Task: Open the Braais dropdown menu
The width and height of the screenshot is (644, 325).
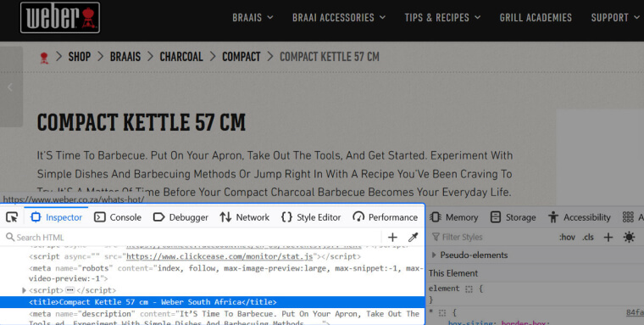Action: pos(253,18)
